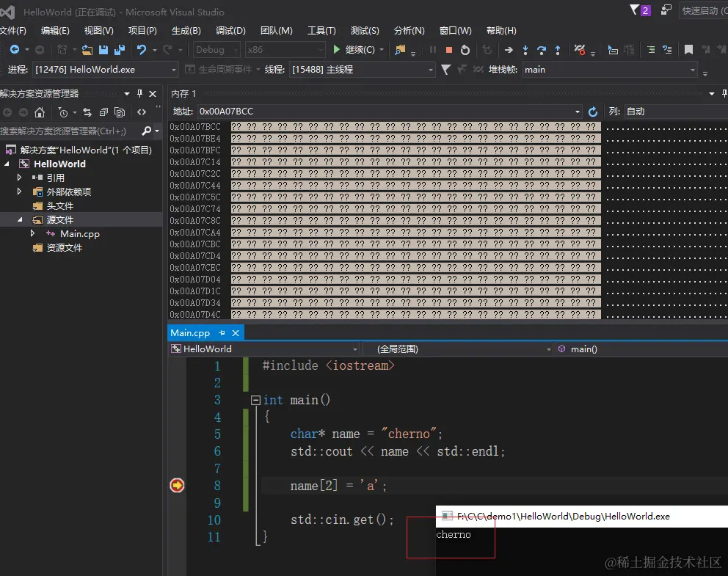Expand the Main.cpp node arrow
Image resolution: width=728 pixels, height=576 pixels.
pyautogui.click(x=32, y=233)
